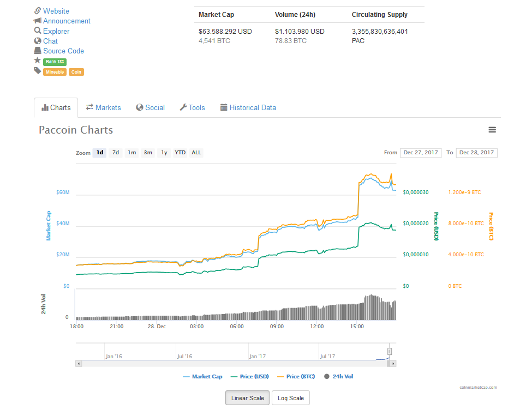
Task: Click the globe icon on Social tab
Action: [140, 107]
